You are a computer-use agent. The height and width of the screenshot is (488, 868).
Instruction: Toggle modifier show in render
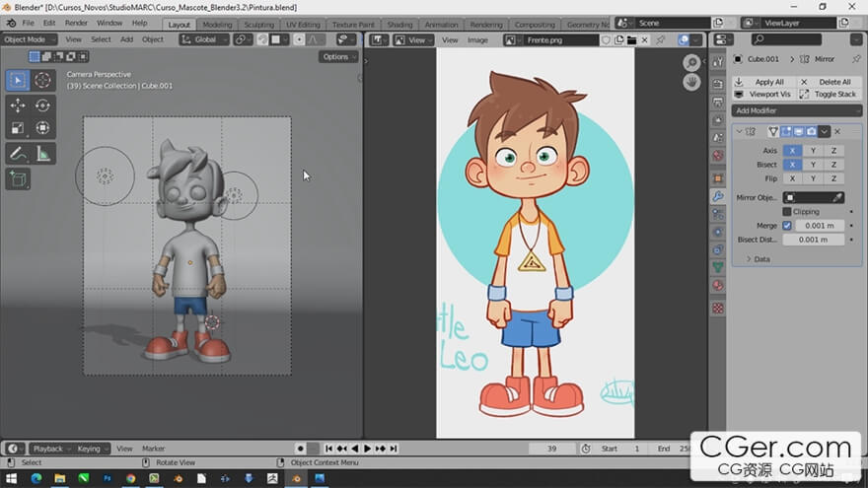(x=812, y=132)
